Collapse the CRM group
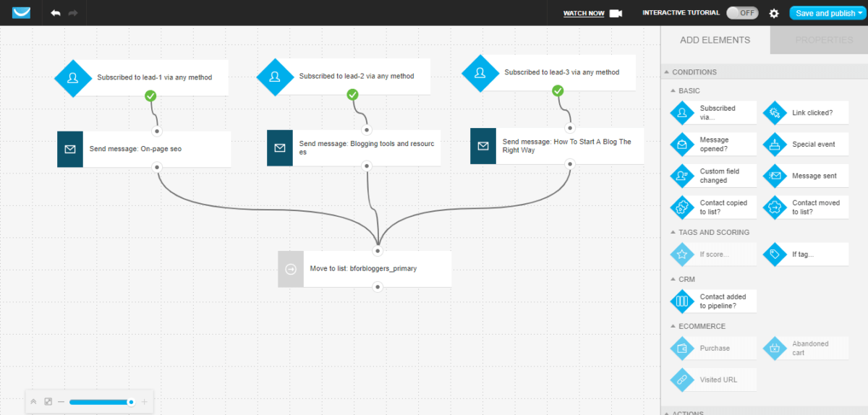This screenshot has height=415, width=868. tap(673, 279)
